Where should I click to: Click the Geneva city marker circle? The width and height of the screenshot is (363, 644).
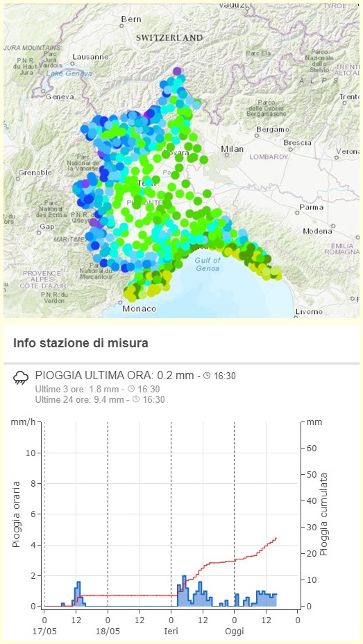point(42,92)
